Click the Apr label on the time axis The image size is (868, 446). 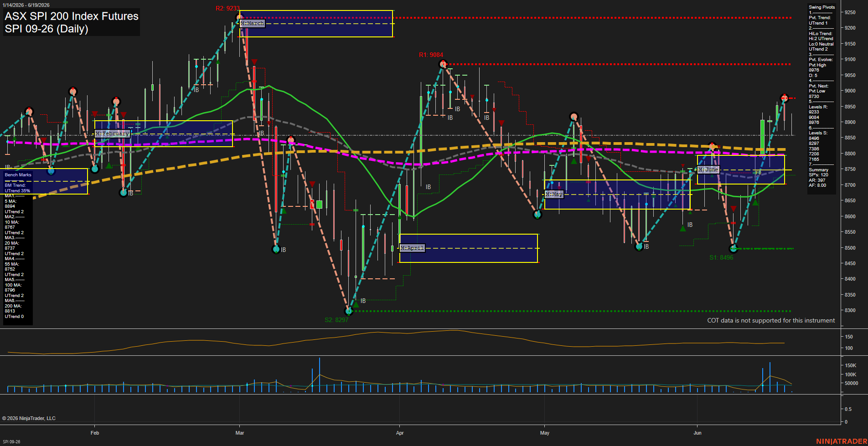[x=400, y=433]
